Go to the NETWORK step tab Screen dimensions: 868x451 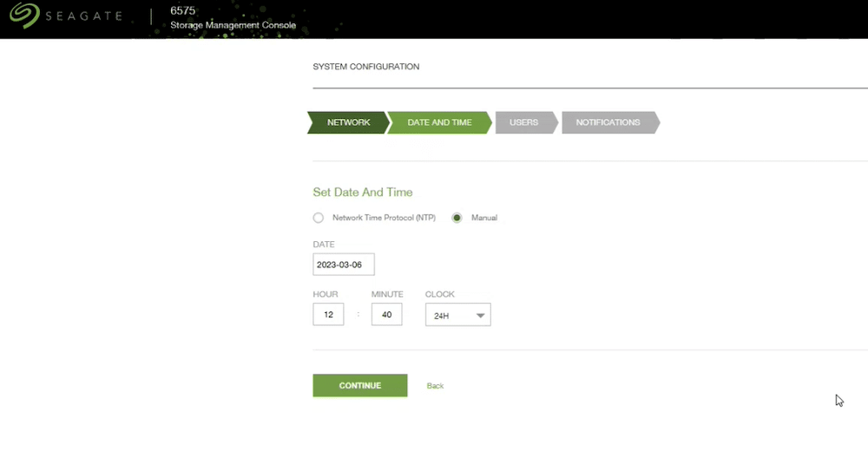pyautogui.click(x=348, y=122)
